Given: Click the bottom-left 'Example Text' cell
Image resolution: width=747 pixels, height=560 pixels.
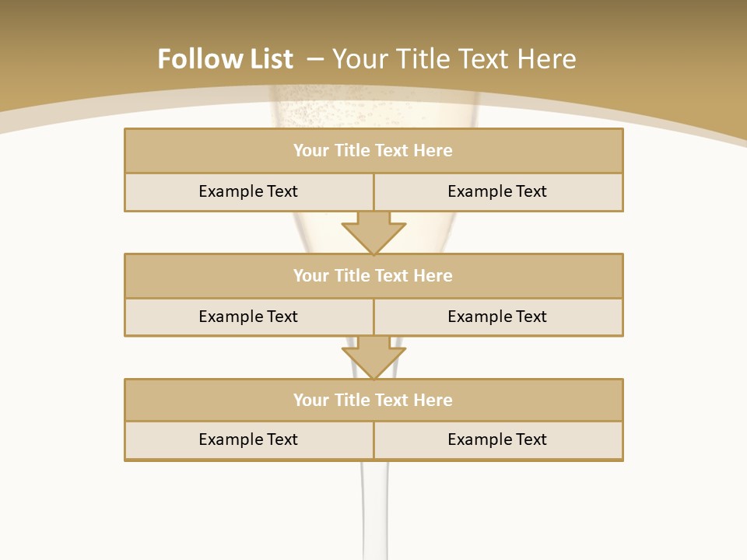Looking at the screenshot, I should 248,440.
